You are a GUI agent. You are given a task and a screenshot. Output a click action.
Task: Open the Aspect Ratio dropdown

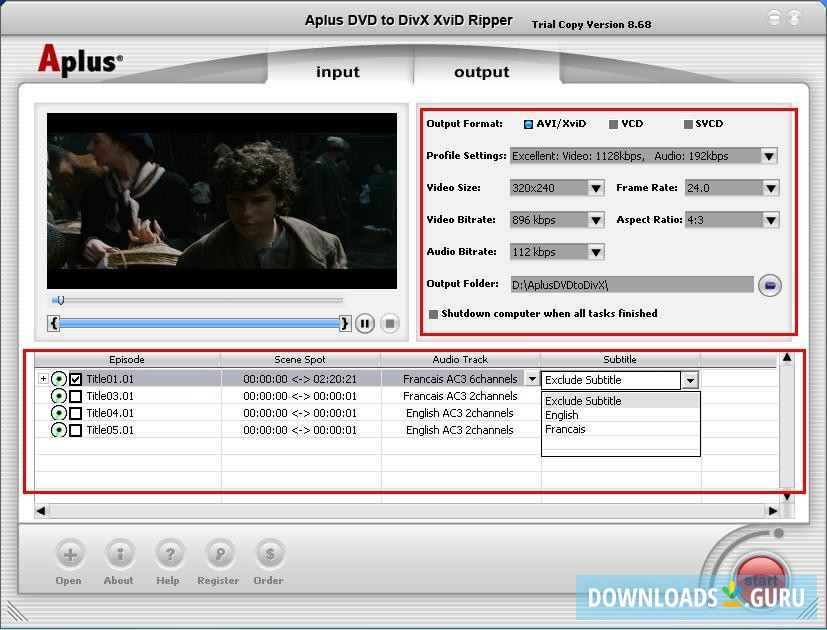click(769, 220)
